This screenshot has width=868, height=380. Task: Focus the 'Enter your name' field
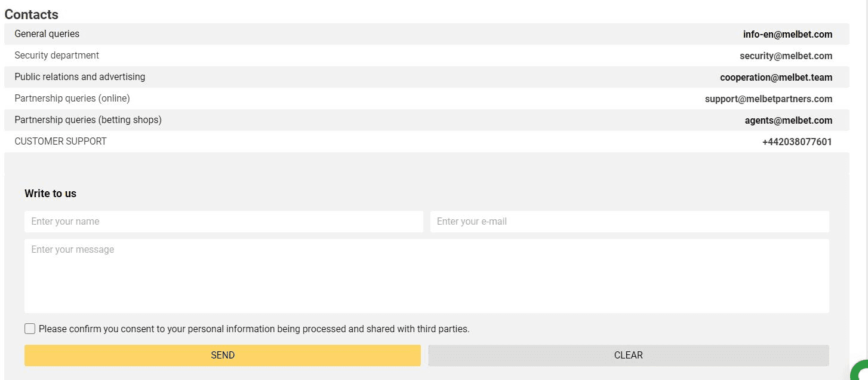pos(223,222)
